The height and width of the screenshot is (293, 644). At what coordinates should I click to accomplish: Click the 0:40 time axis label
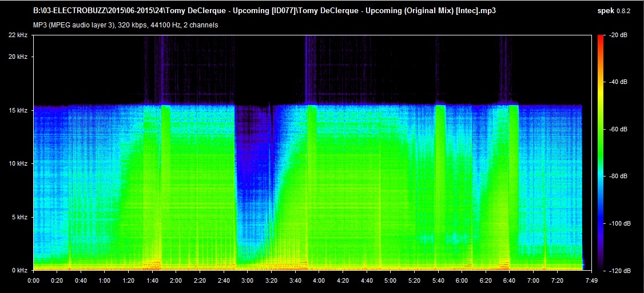(81, 280)
